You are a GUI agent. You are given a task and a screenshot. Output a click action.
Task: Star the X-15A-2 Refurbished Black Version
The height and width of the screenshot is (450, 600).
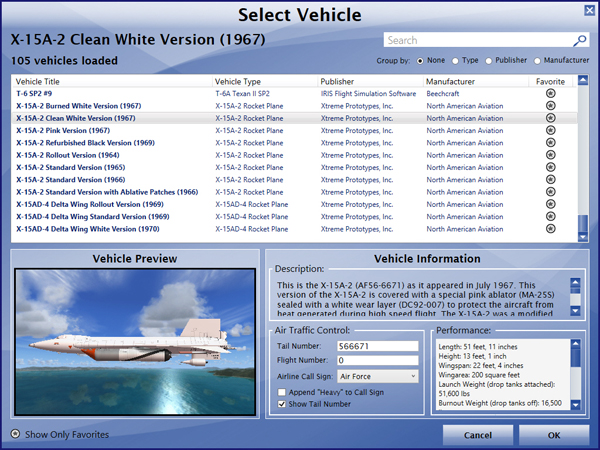tap(551, 142)
